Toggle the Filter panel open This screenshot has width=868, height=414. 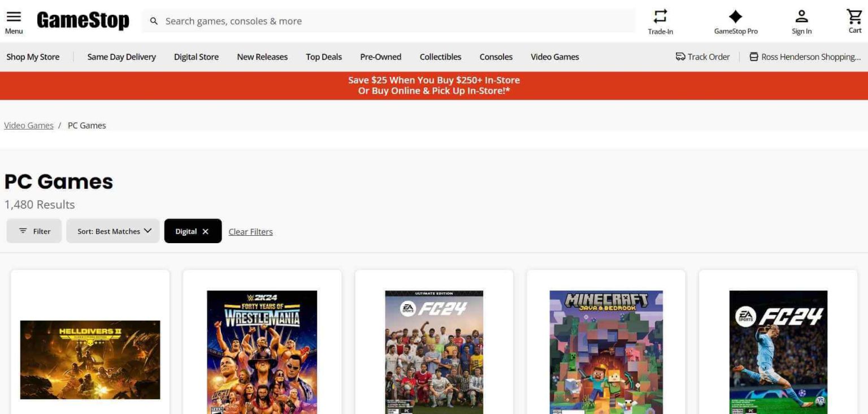[34, 231]
